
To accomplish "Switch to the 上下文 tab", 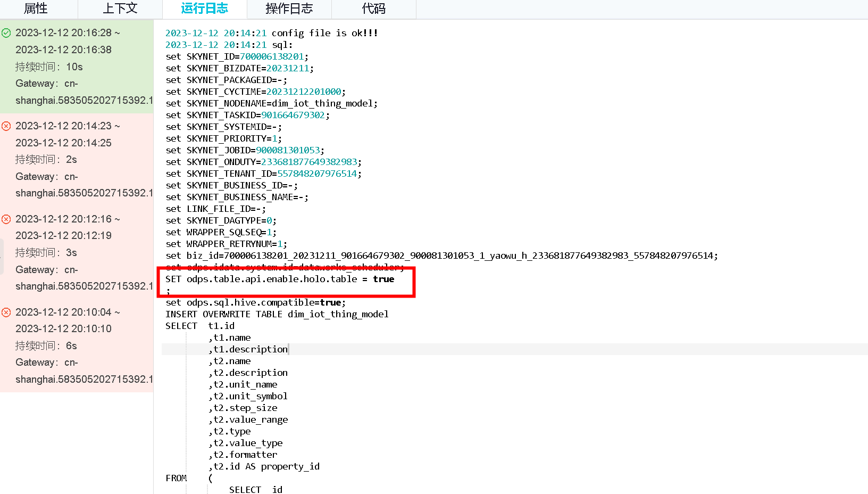I will coord(120,9).
